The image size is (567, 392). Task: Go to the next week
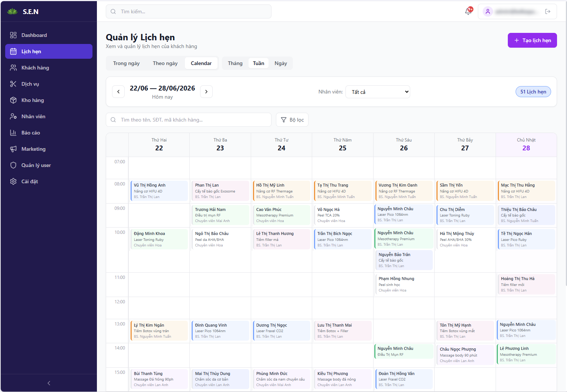coord(206,92)
